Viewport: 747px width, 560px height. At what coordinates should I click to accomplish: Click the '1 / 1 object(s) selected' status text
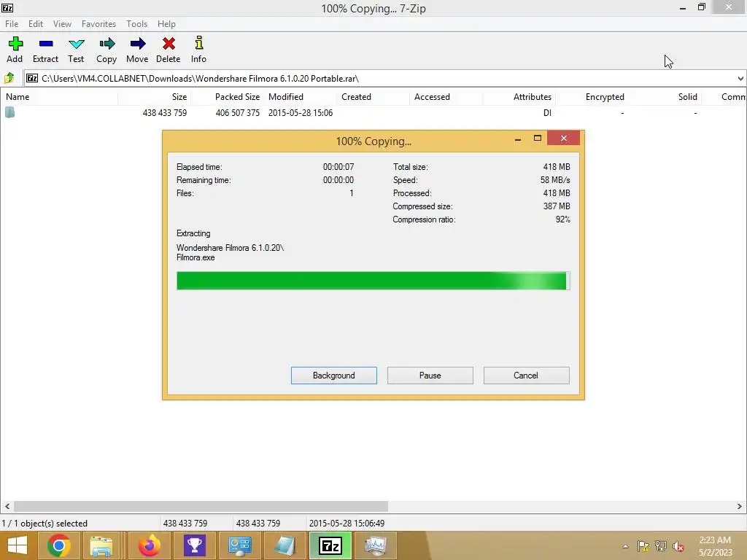[x=44, y=524]
